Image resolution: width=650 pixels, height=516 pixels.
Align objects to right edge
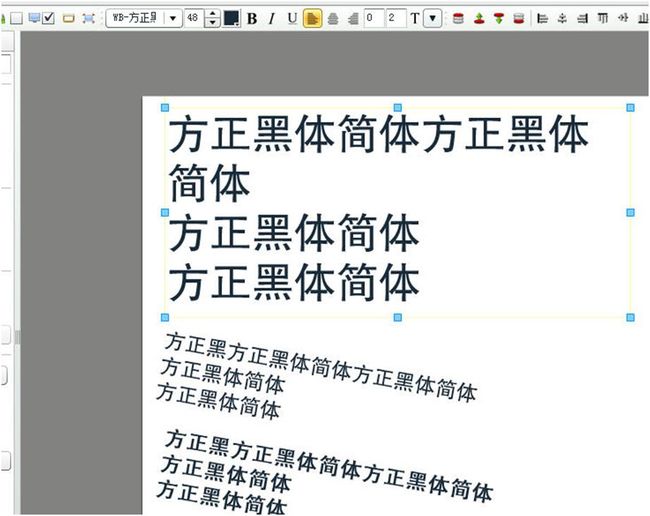click(582, 19)
